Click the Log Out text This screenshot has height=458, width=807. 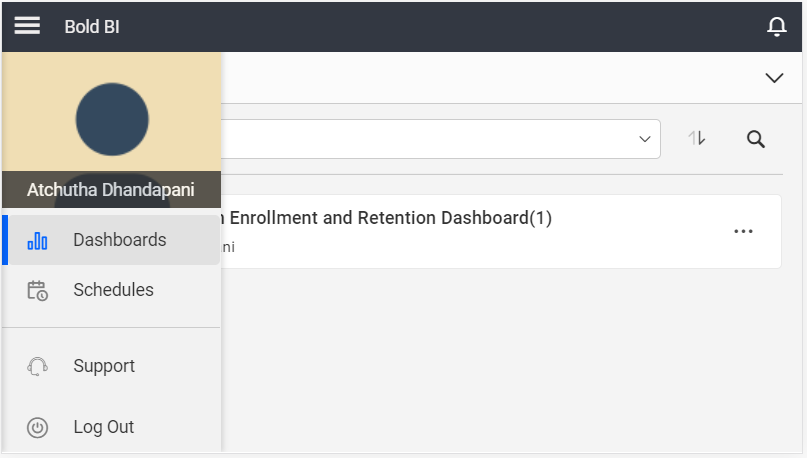point(103,427)
